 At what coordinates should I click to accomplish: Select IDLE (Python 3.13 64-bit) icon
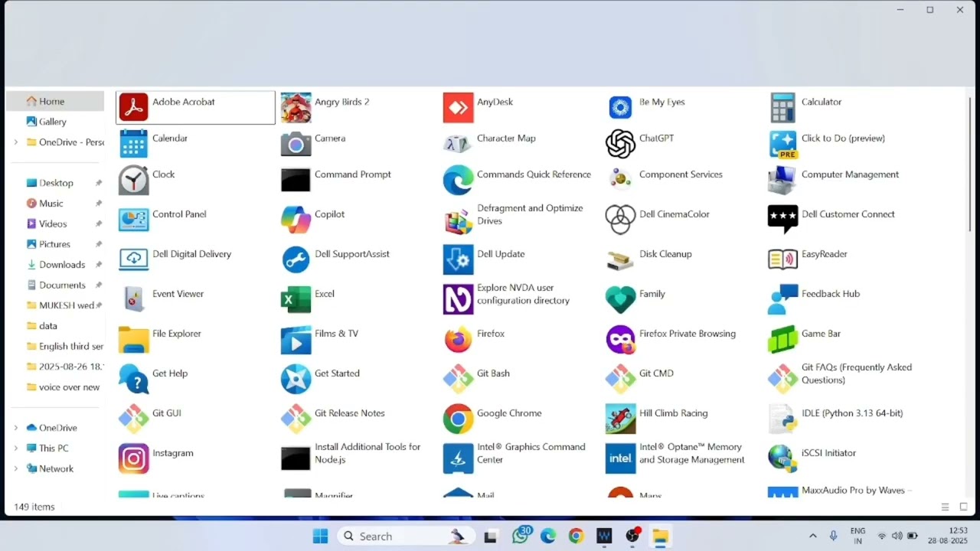point(782,419)
